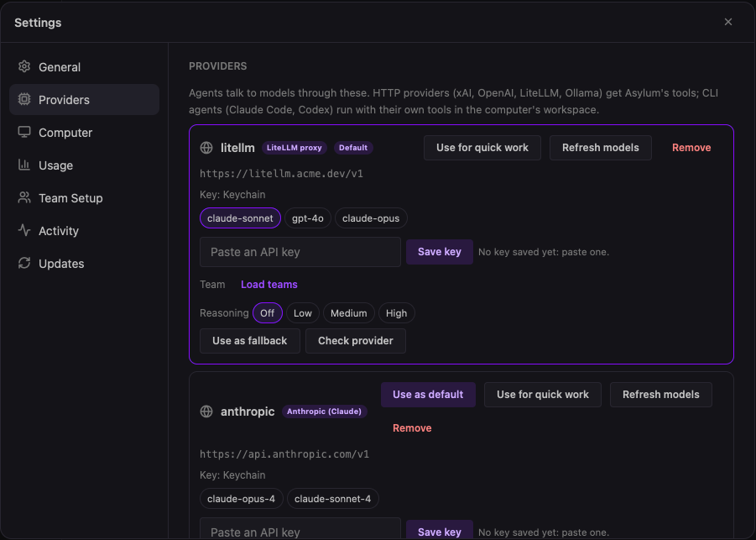756x540 pixels.
Task: Focus the litellm Paste an API key field
Action: click(x=300, y=252)
